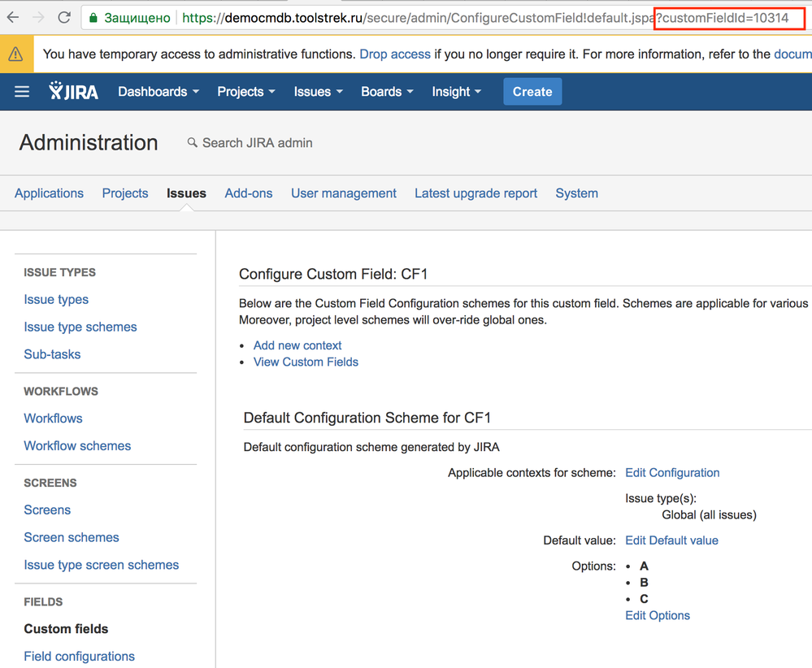The height and width of the screenshot is (668, 812).
Task: Click the browser forward arrow
Action: [38, 17]
